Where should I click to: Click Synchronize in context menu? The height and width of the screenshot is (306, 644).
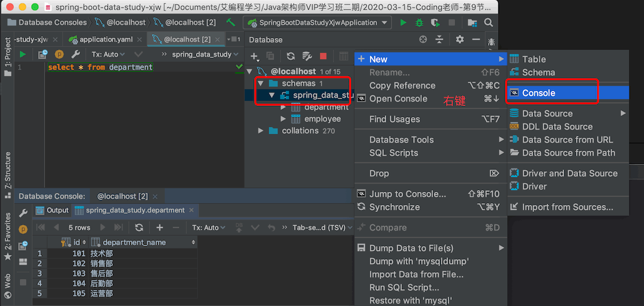[430, 207]
